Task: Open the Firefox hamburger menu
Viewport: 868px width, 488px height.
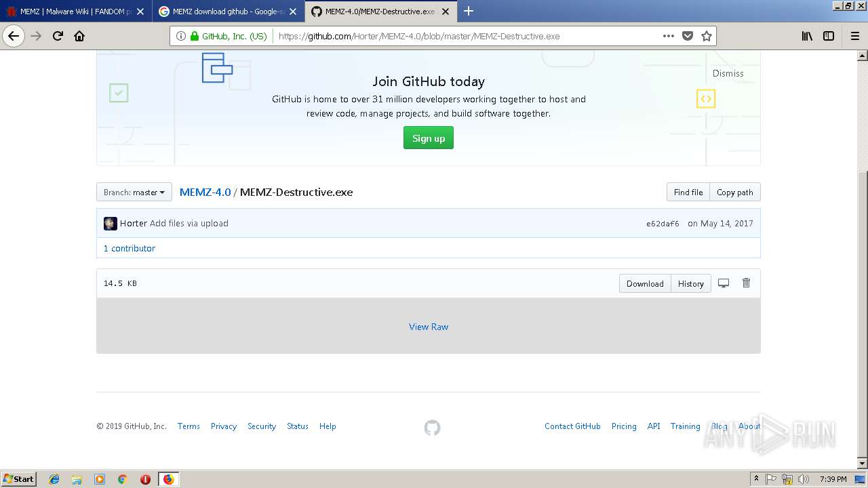Action: [854, 36]
